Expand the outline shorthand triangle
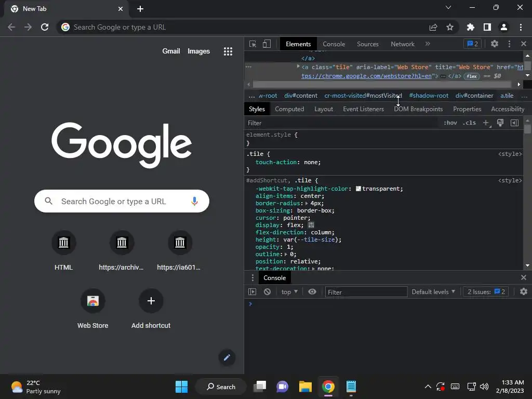 tap(286, 254)
